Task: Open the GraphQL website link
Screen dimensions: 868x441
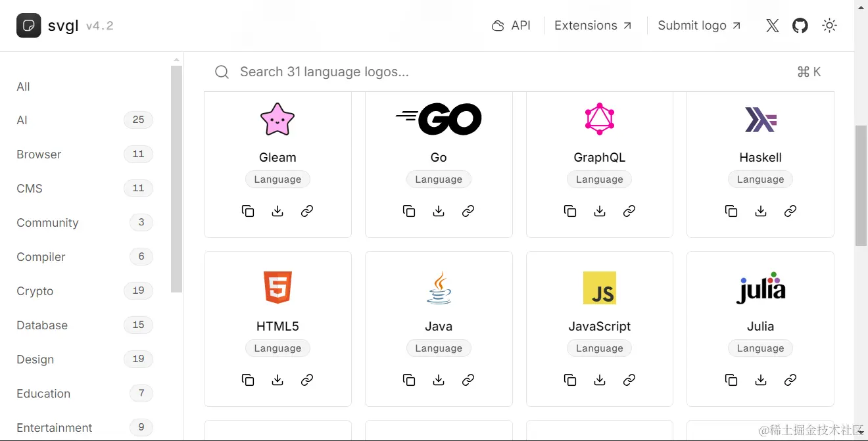Action: 629,211
